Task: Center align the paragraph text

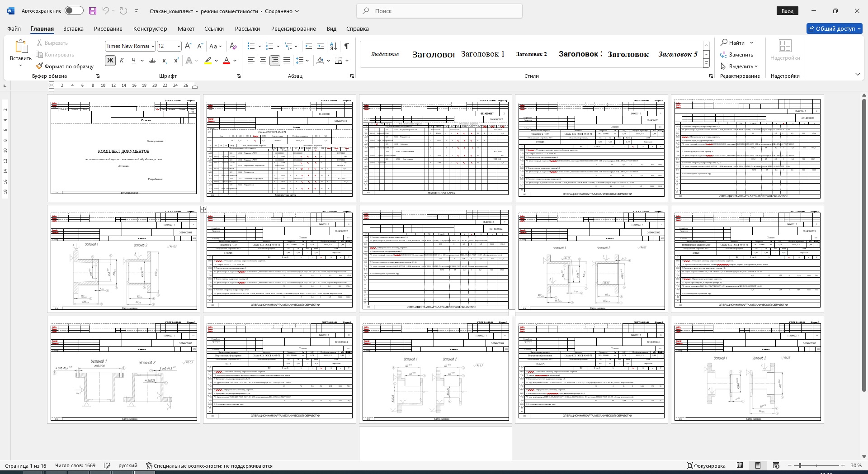Action: (x=263, y=61)
